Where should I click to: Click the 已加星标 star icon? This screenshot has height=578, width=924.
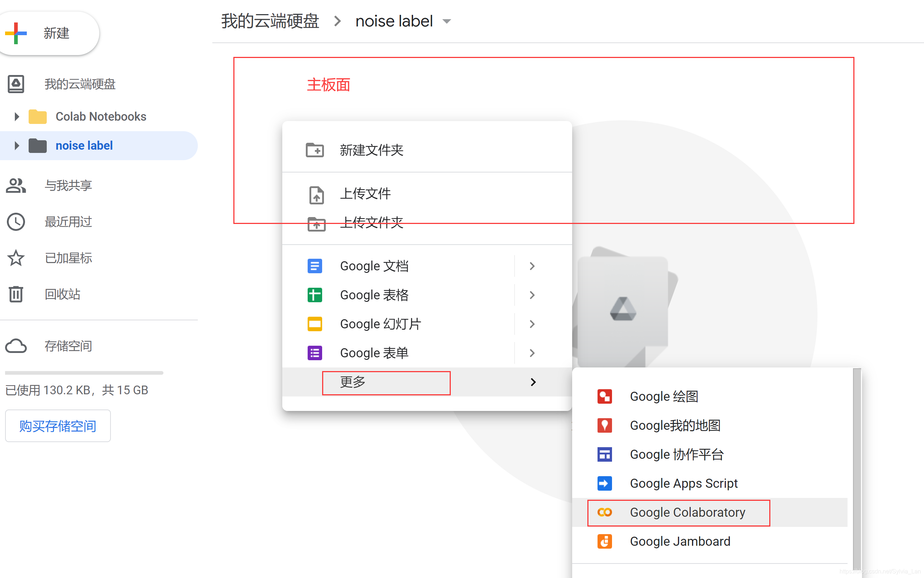click(x=16, y=258)
